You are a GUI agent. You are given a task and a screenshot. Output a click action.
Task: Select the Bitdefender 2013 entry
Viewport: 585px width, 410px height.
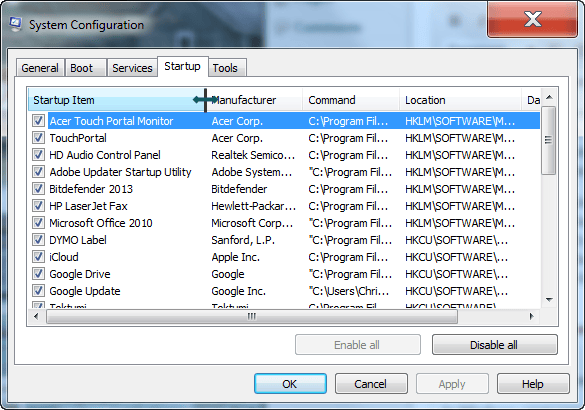point(91,189)
